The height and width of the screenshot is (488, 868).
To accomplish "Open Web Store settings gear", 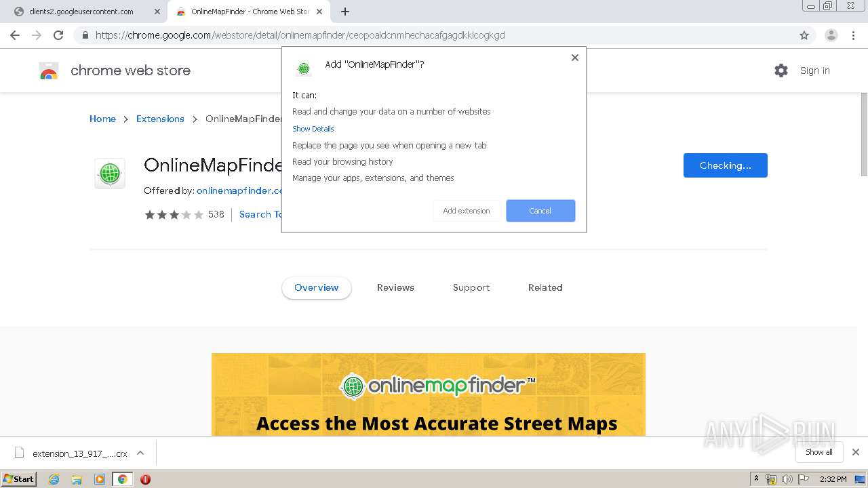I will (x=781, y=70).
